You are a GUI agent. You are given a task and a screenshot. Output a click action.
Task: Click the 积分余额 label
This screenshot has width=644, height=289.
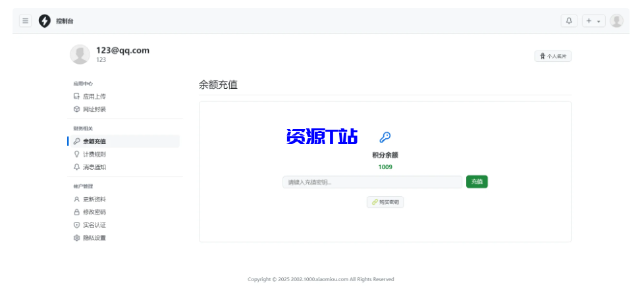[x=385, y=155]
